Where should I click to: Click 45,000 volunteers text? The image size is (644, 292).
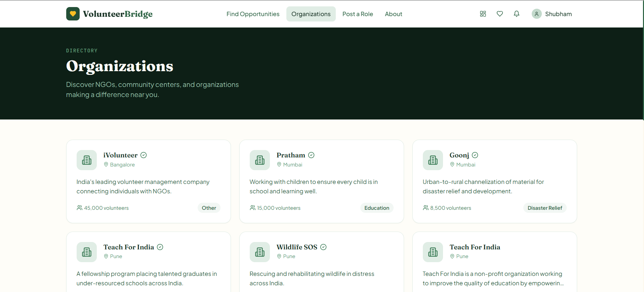(106, 208)
